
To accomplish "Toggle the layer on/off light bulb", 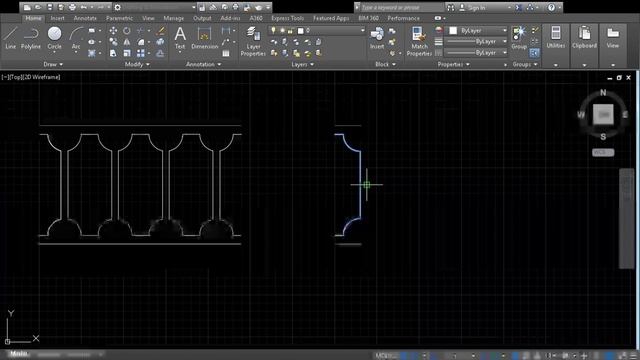I will [x=273, y=31].
